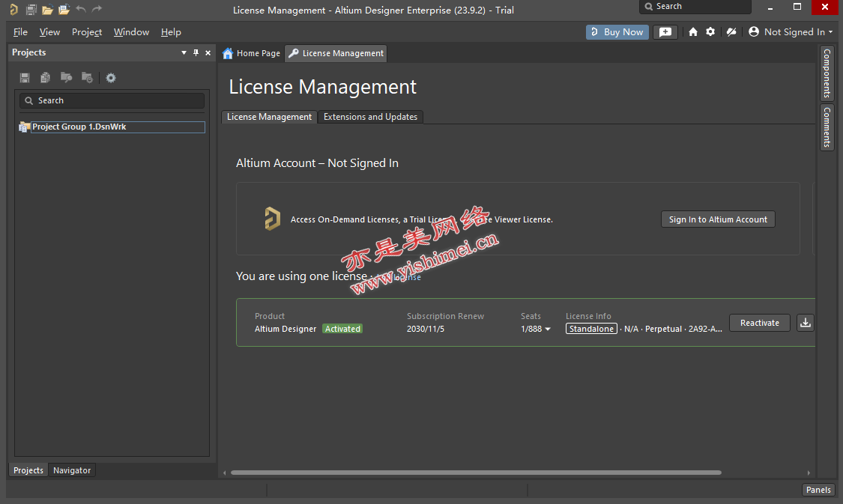843x504 pixels.
Task: Click the 2030/11/5 subscription renew date
Action: coord(426,329)
